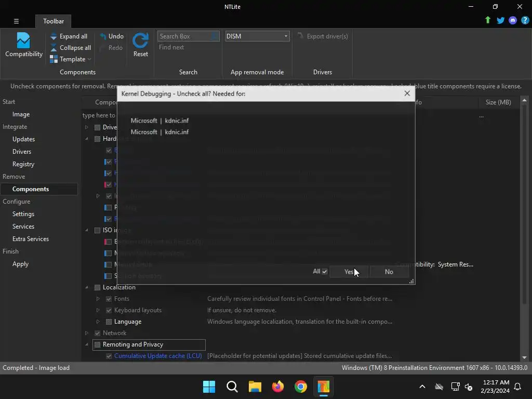
Task: Open Extra Services page
Action: click(31, 239)
